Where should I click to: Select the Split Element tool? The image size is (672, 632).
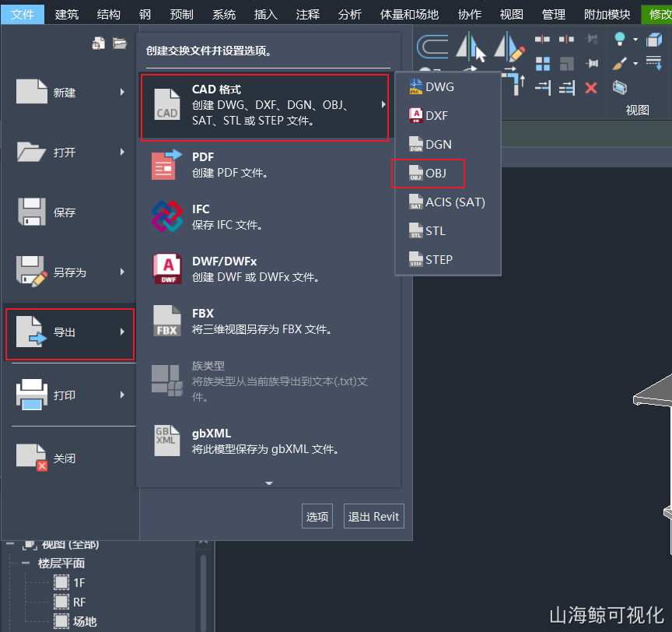tap(542, 40)
